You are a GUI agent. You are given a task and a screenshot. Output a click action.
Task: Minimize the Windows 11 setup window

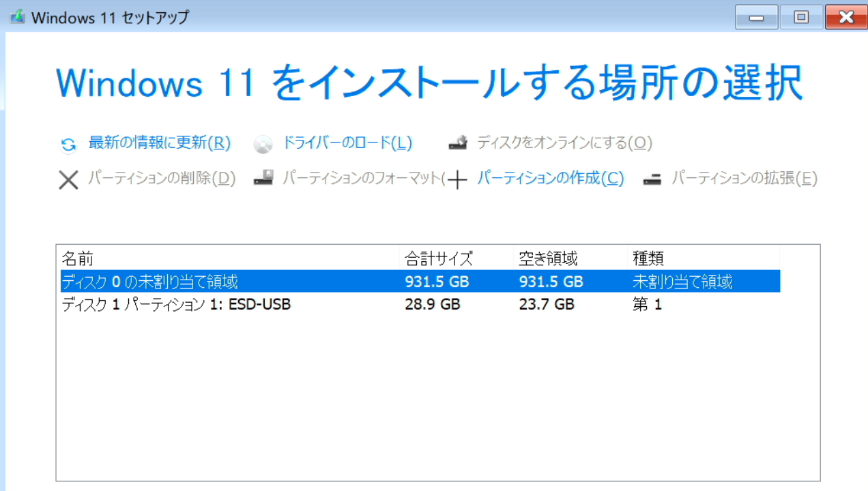tap(756, 17)
